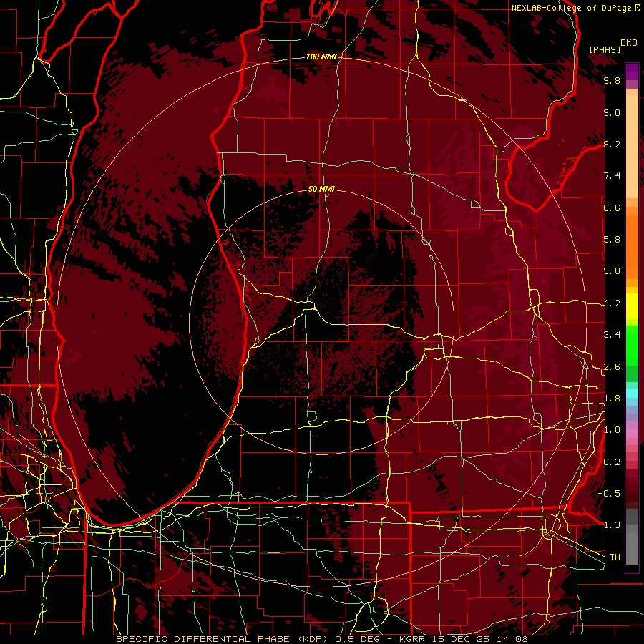
Task: Click the 1.3 legend value near the bottom
Action: [612, 525]
